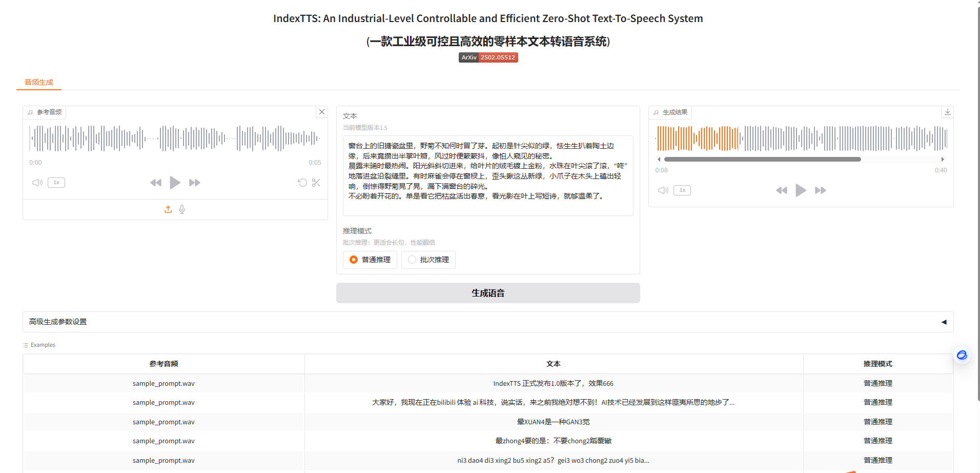Click the 参考音频 panel label
980x473 pixels.
(45, 112)
